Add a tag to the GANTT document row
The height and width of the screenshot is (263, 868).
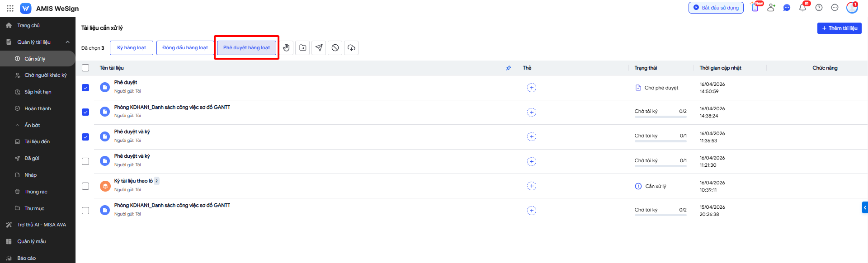point(531,112)
